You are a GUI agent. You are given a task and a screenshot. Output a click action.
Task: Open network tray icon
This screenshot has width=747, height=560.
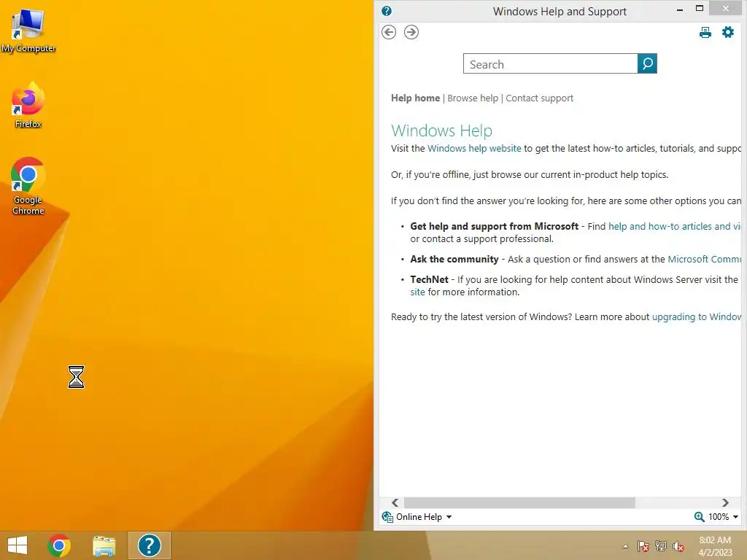click(x=661, y=546)
